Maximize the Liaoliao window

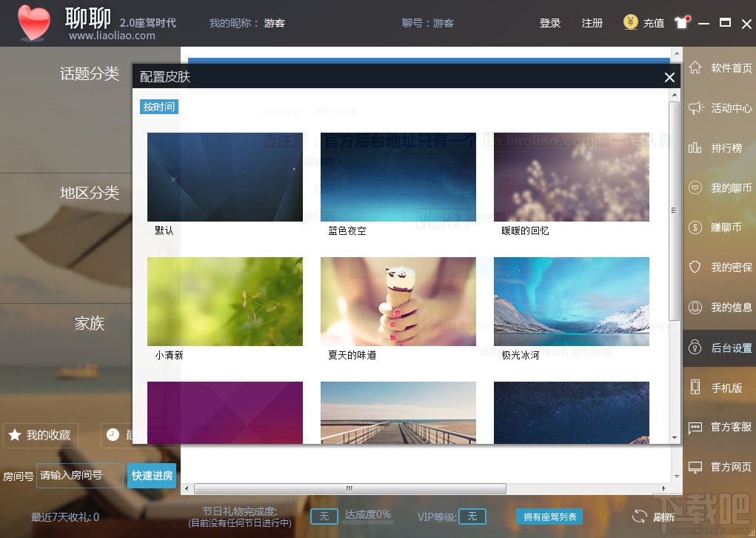tap(725, 22)
